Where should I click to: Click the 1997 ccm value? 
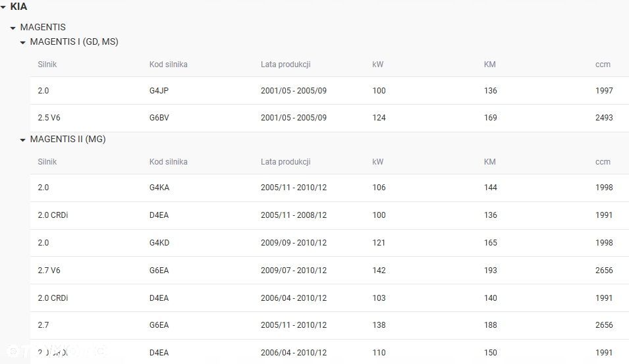pos(604,91)
